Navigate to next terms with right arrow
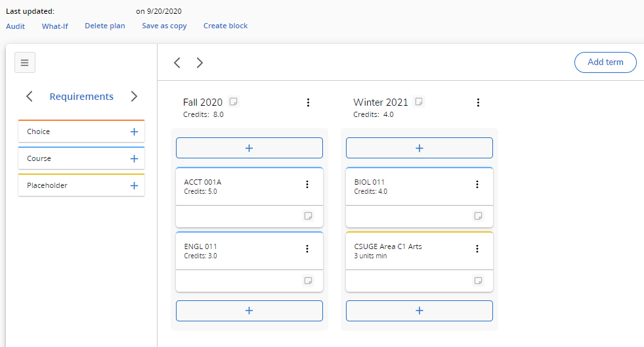 200,63
